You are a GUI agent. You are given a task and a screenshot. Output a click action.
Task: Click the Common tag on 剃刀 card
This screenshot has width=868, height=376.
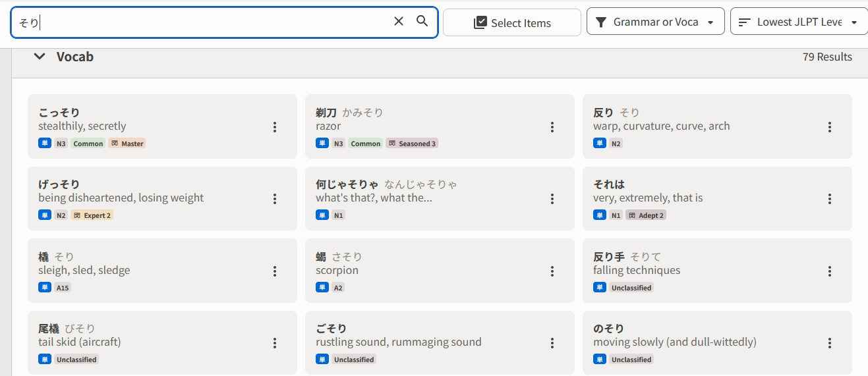365,144
